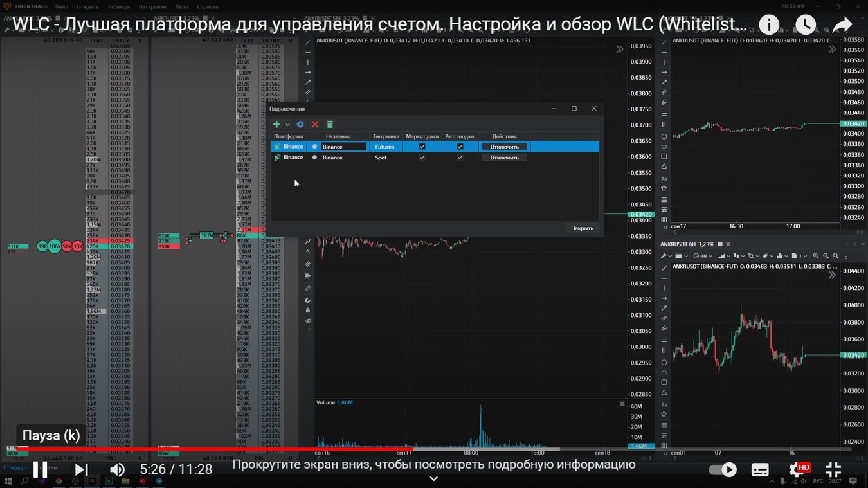Share the video using the arrow icon
Viewport: 868px width, 488px height.
tap(842, 25)
